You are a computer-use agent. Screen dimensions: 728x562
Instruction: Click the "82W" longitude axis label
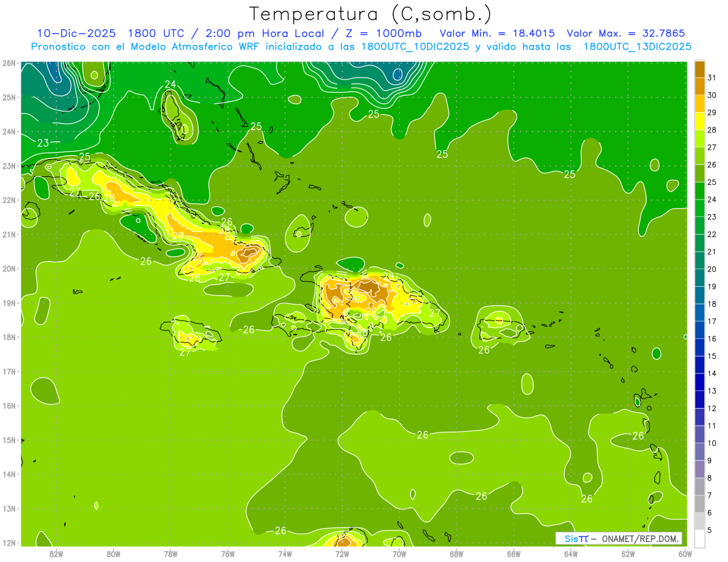[56, 554]
